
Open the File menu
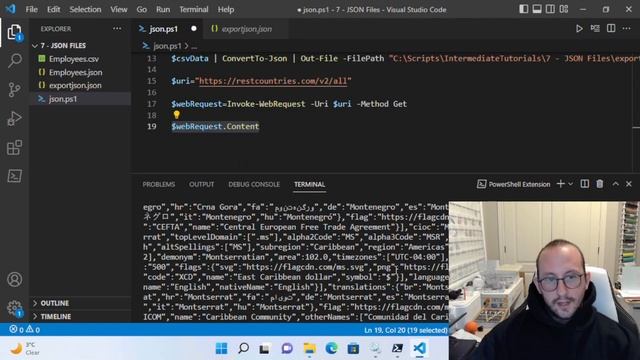coord(31,9)
